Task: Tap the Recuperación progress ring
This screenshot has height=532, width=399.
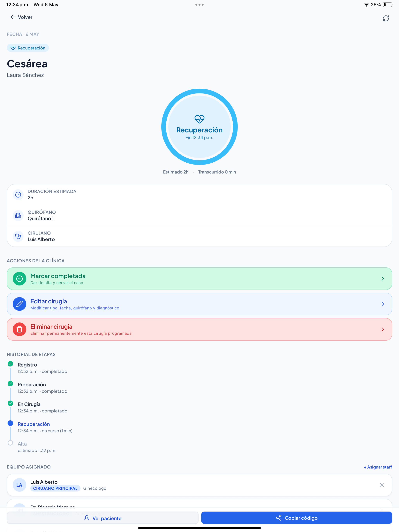Action: point(199,127)
